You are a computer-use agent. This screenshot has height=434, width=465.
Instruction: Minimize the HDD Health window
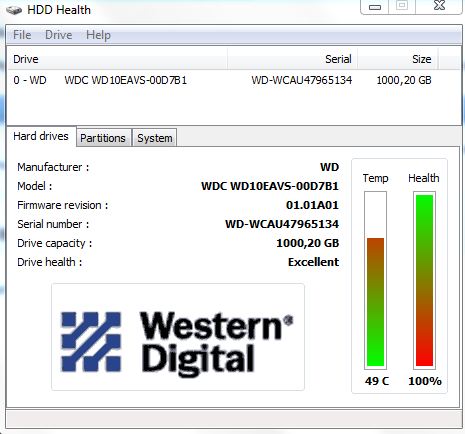pos(375,7)
